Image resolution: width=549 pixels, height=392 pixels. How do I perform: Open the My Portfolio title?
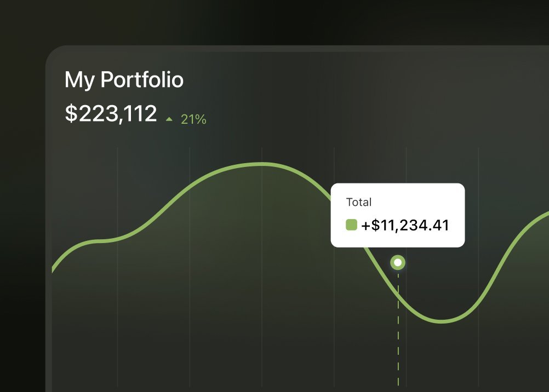124,80
